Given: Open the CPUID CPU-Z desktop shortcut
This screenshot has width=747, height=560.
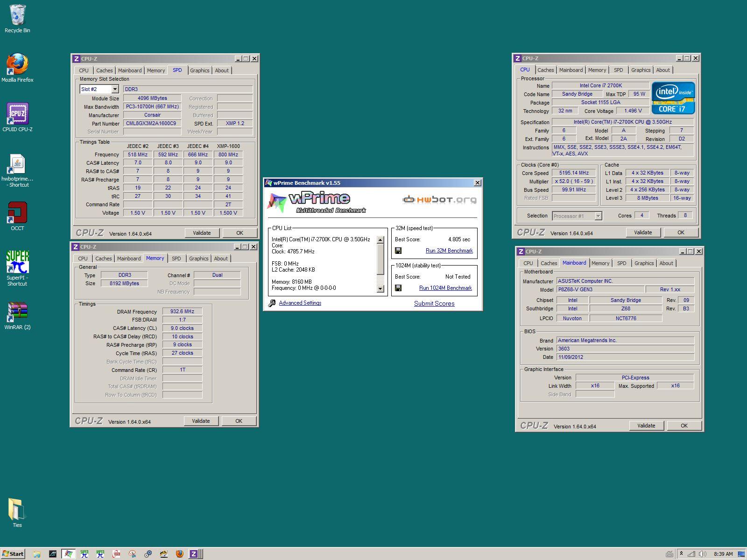Looking at the screenshot, I should [17, 118].
